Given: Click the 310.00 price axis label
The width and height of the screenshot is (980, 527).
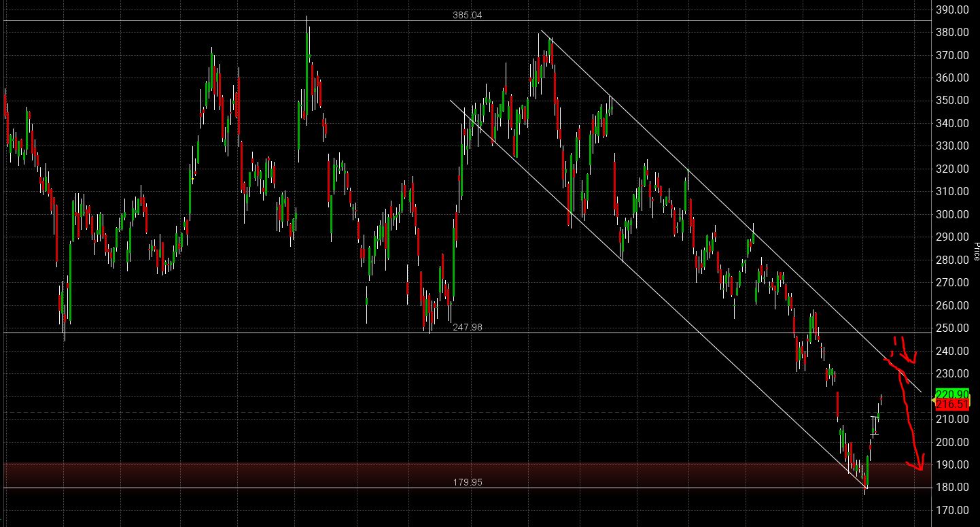Looking at the screenshot, I should pyautogui.click(x=952, y=191).
